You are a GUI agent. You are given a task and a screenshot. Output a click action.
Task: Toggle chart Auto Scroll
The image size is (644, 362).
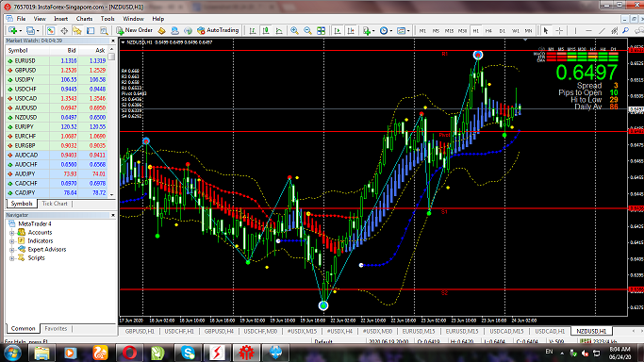[338, 31]
